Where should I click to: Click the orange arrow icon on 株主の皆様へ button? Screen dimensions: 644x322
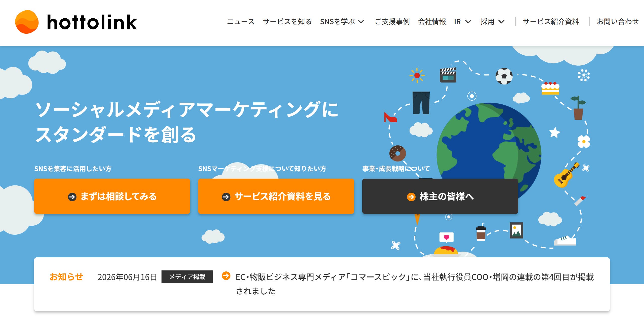pyautogui.click(x=411, y=197)
